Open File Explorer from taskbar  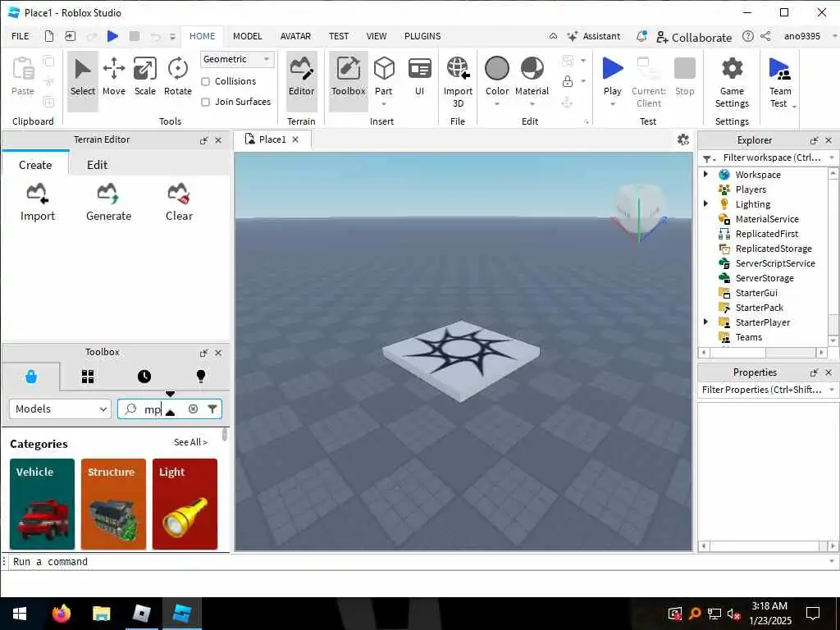101,613
